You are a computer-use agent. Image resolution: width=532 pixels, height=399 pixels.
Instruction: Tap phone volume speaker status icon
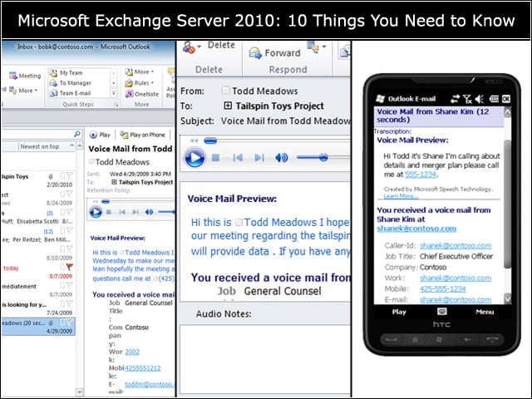[x=480, y=99]
